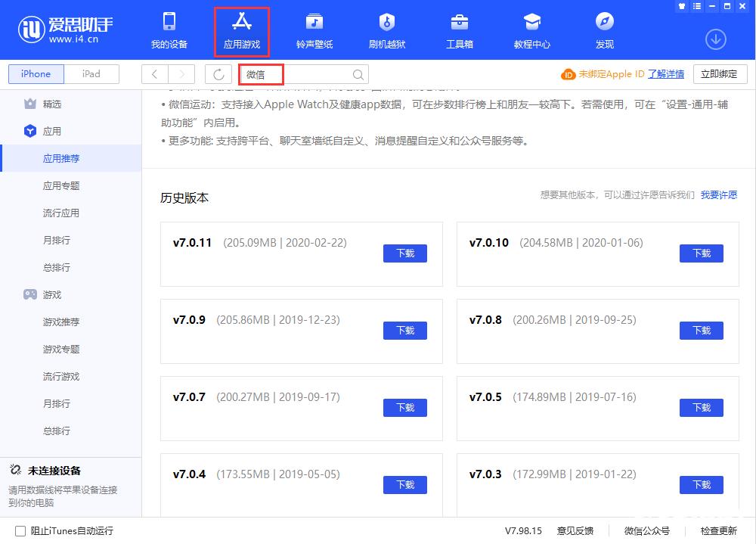
Task: Click the skin shirt icon in title bar
Action: pos(682,6)
